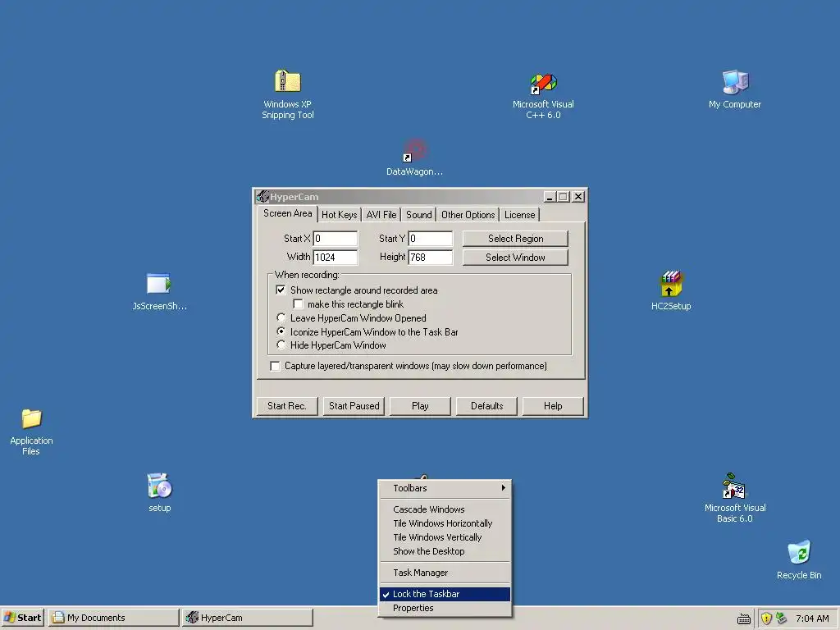The image size is (840, 630).
Task: Toggle Show rectangle around recorded area checkbox
Action: 281,290
